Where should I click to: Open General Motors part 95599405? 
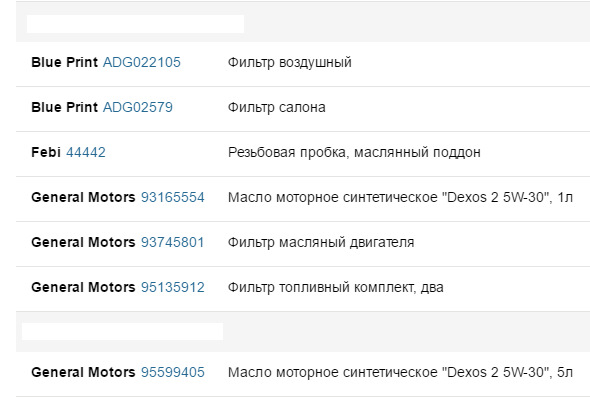pyautogui.click(x=173, y=372)
